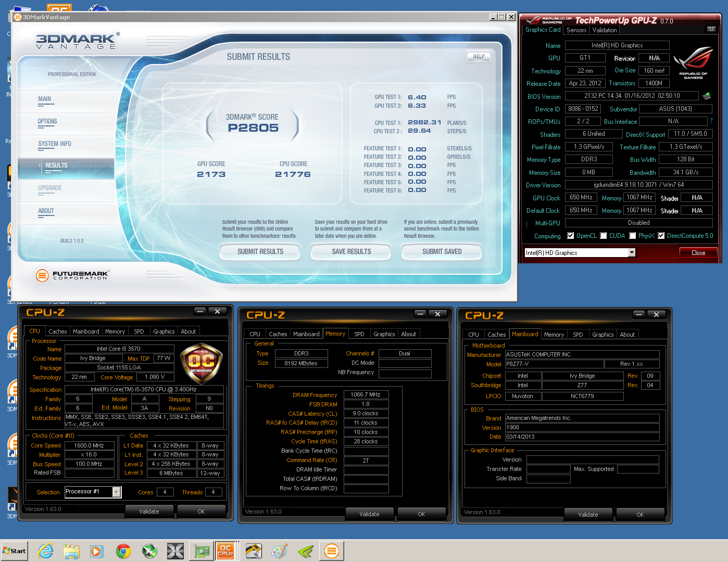The image size is (728, 562).
Task: Toggle the DirectCompute 5.0 checkbox
Action: tap(661, 236)
